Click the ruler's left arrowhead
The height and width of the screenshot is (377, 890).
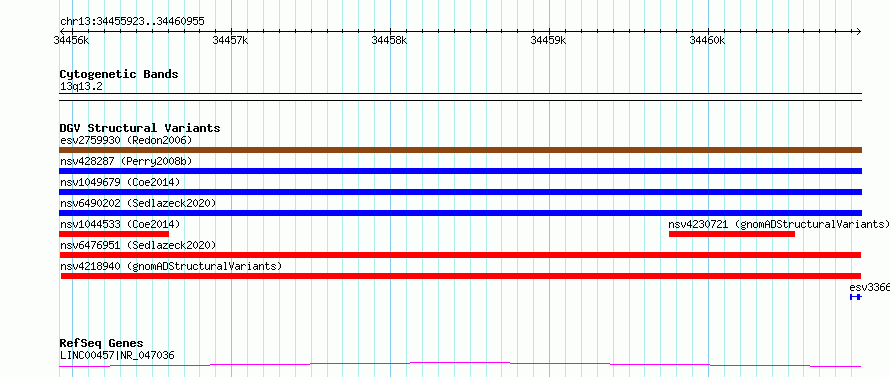[62, 31]
